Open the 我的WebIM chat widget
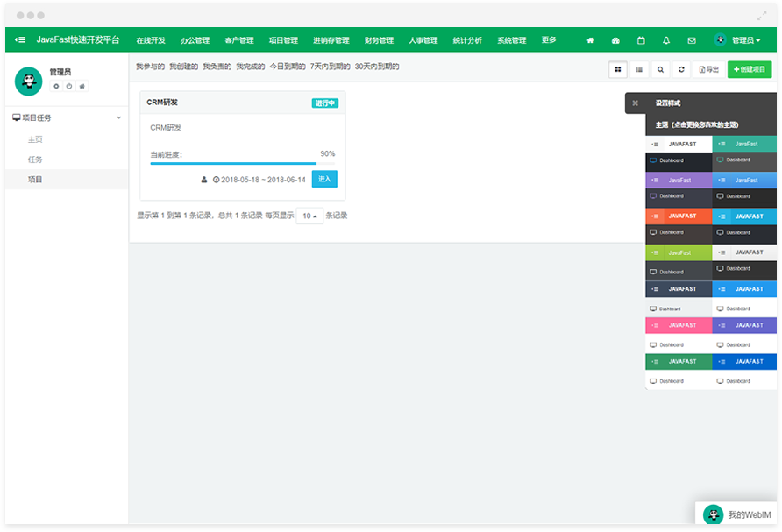 [736, 514]
